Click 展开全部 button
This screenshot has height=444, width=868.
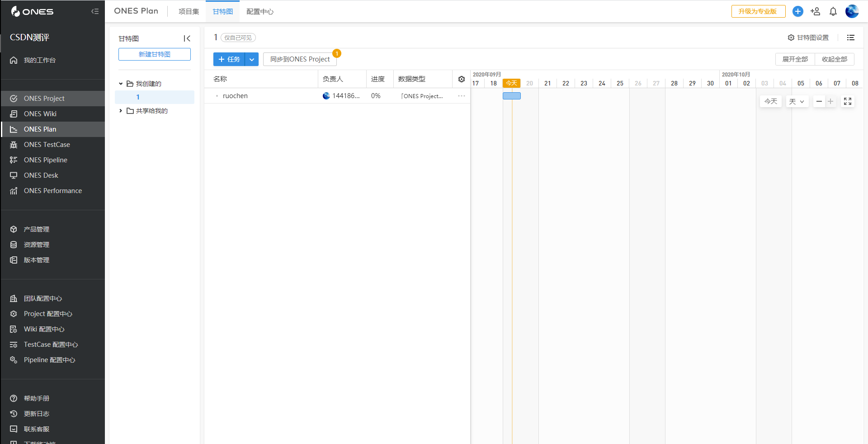795,59
